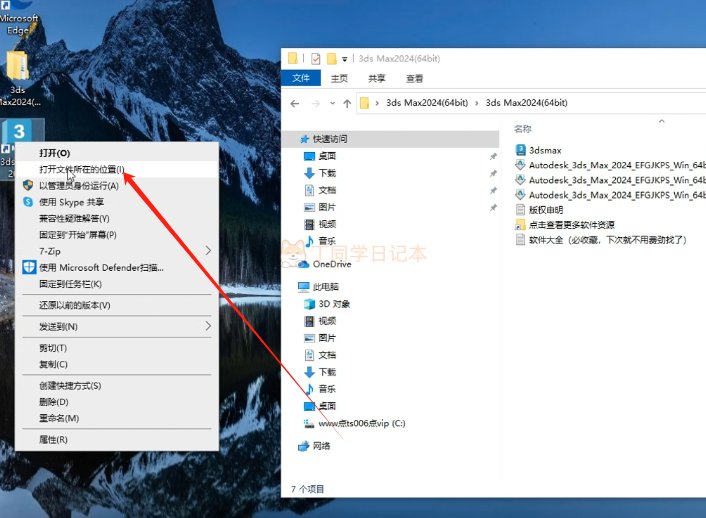Click the up-one-level arrow in Explorer
The height and width of the screenshot is (518, 706).
(347, 104)
